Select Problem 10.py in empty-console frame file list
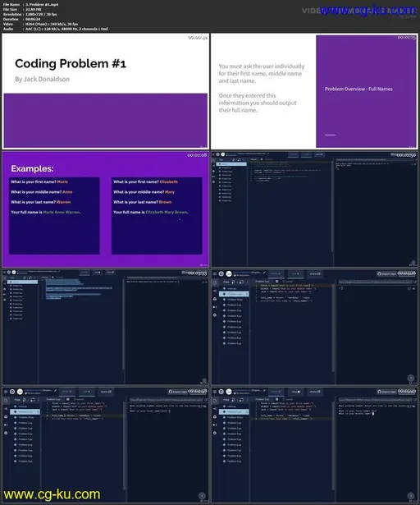 pos(234,300)
